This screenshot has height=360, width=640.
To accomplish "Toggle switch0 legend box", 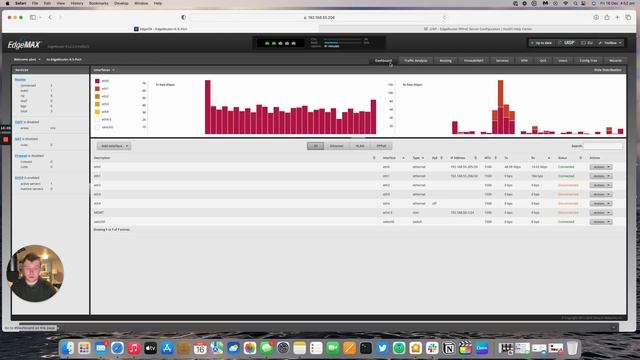I will click(x=97, y=127).
